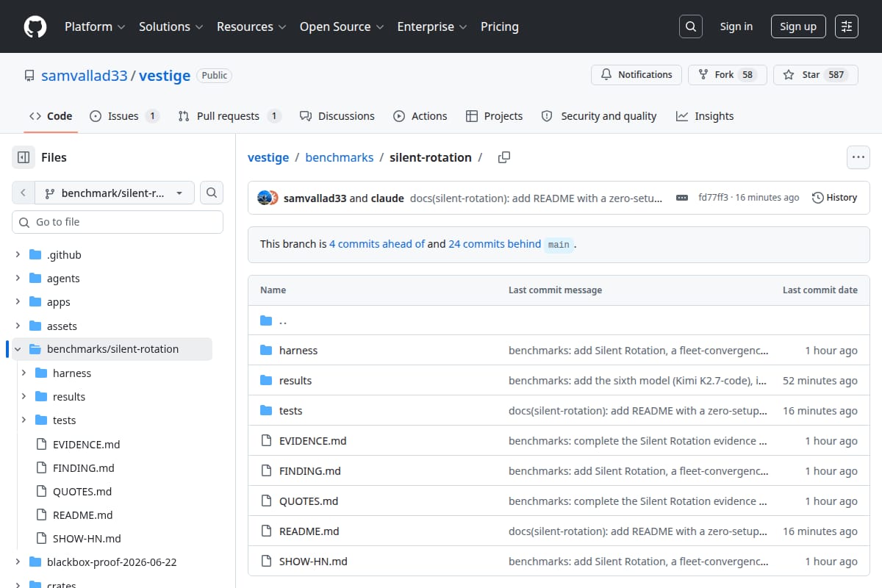Viewport: 882px width, 588px height.
Task: Expand the results folder in sidebar tree
Action: 24,397
